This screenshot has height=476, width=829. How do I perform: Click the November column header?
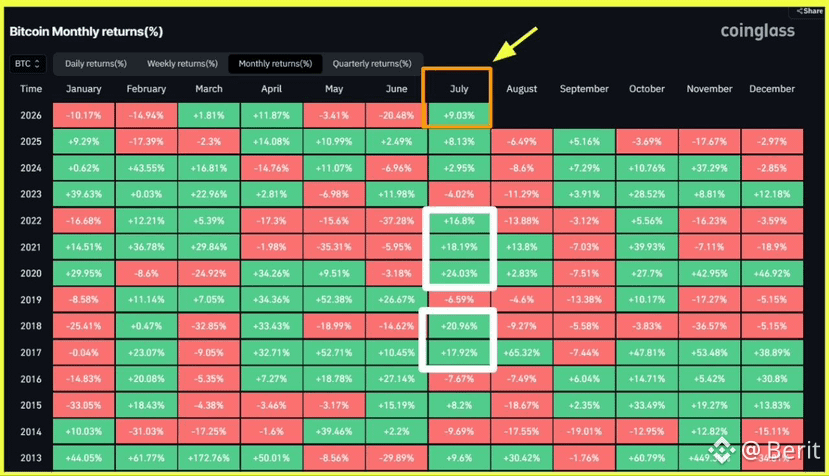pyautogui.click(x=709, y=89)
